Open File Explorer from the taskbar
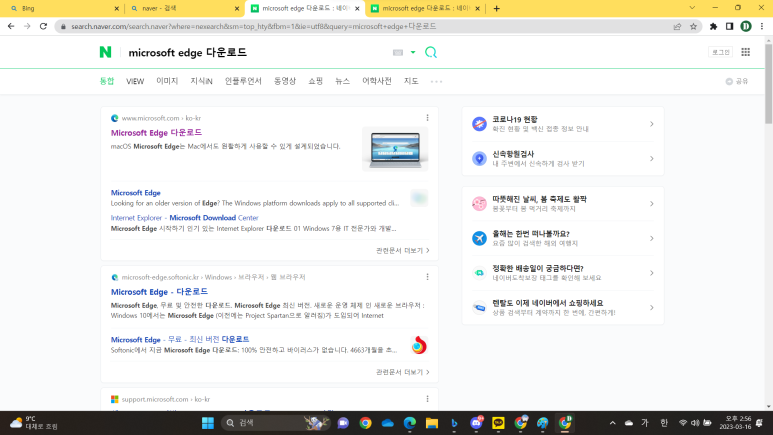This screenshot has height=435, width=773. (x=432, y=423)
